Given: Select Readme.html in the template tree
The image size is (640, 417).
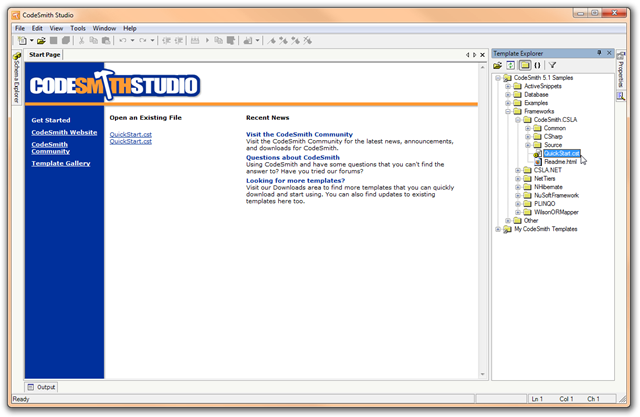Looking at the screenshot, I should point(560,162).
